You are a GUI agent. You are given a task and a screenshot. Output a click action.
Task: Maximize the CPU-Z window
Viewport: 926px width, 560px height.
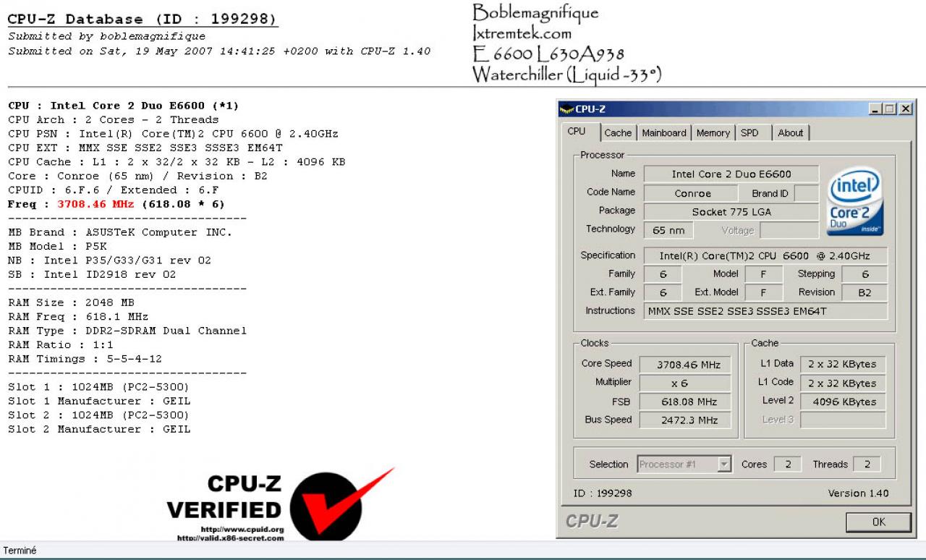coord(890,109)
